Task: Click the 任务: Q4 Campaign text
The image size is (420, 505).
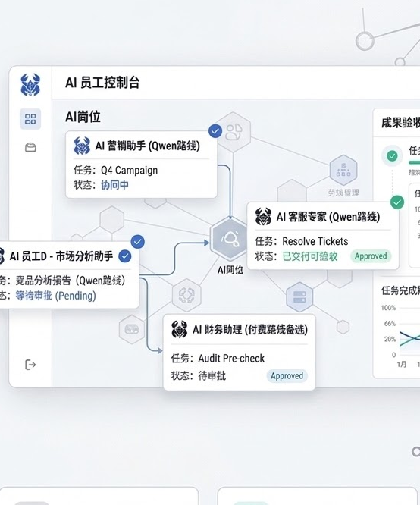Action: click(x=116, y=170)
